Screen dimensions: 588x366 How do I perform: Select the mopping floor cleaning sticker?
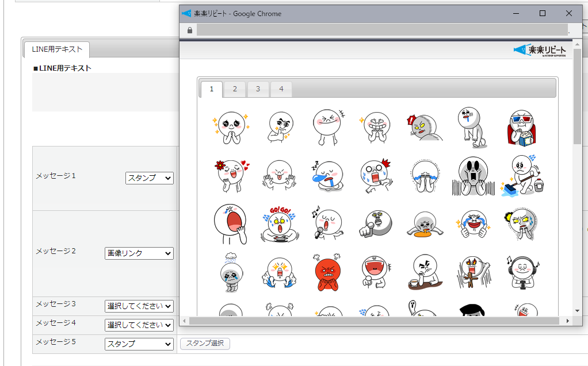tap(522, 175)
